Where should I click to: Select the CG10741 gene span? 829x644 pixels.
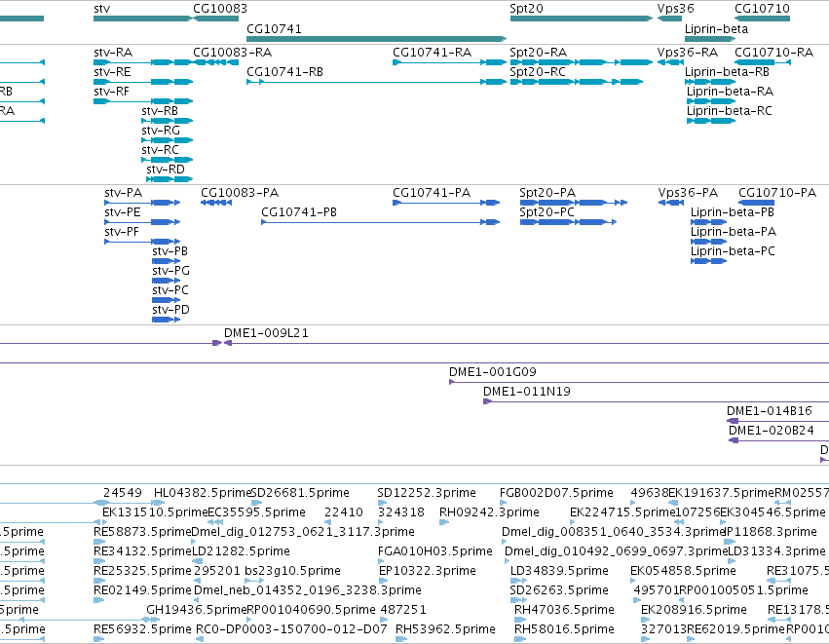point(376,39)
